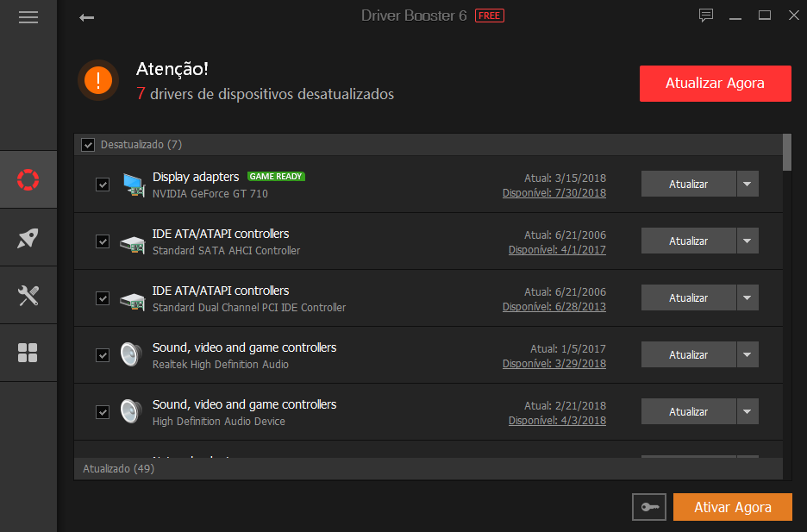Click the orange warning exclamation icon
The height and width of the screenshot is (532, 807).
(98, 80)
